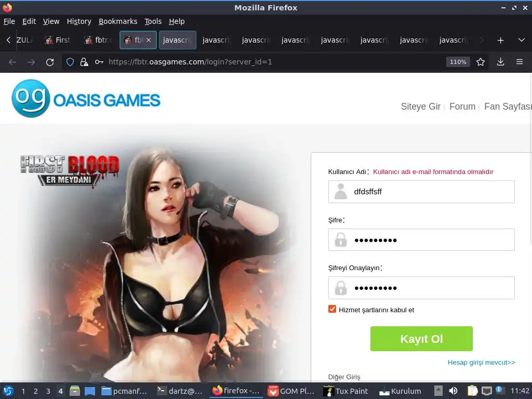Viewport: 532px width, 399px height.
Task: Open the volume control tray icon
Action: pos(453,391)
